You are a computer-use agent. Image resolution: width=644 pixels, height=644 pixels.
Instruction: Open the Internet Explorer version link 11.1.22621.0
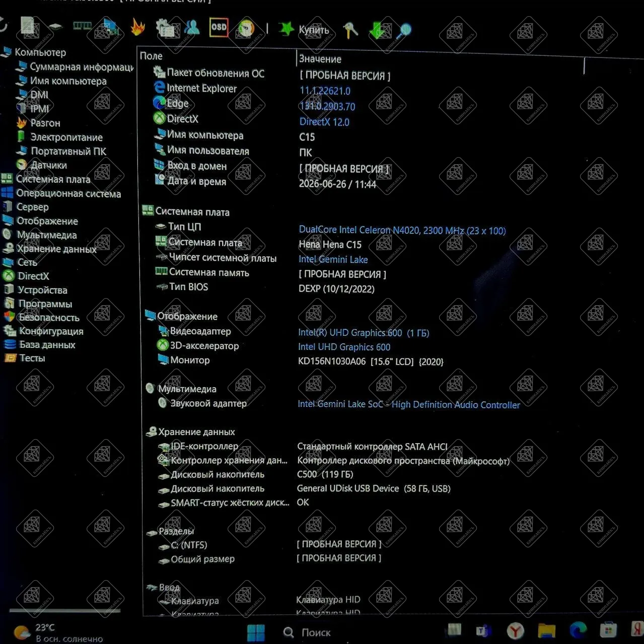click(325, 91)
